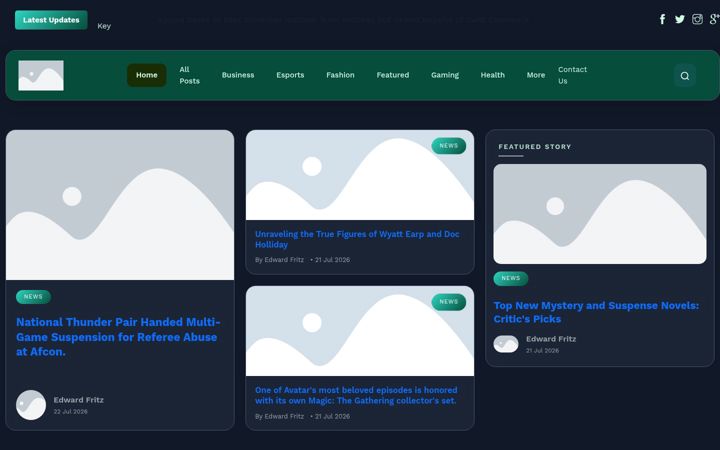The image size is (720, 450).
Task: Open the Twitter social icon
Action: click(x=680, y=19)
